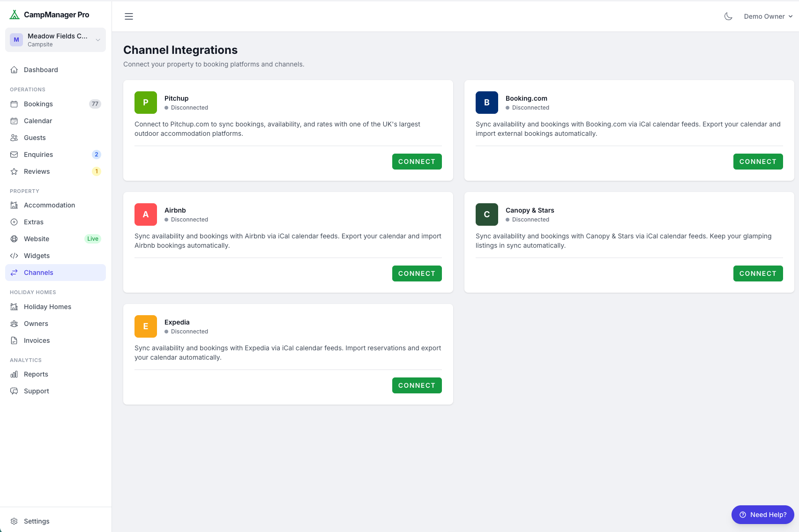This screenshot has width=799, height=532.
Task: Click the blue Booking.com B logo
Action: pyautogui.click(x=487, y=103)
